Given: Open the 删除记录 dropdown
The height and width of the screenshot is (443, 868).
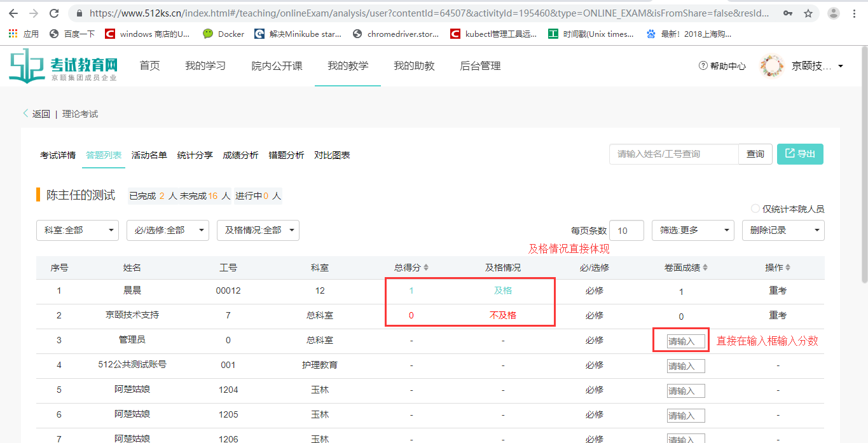Looking at the screenshot, I should pyautogui.click(x=783, y=230).
